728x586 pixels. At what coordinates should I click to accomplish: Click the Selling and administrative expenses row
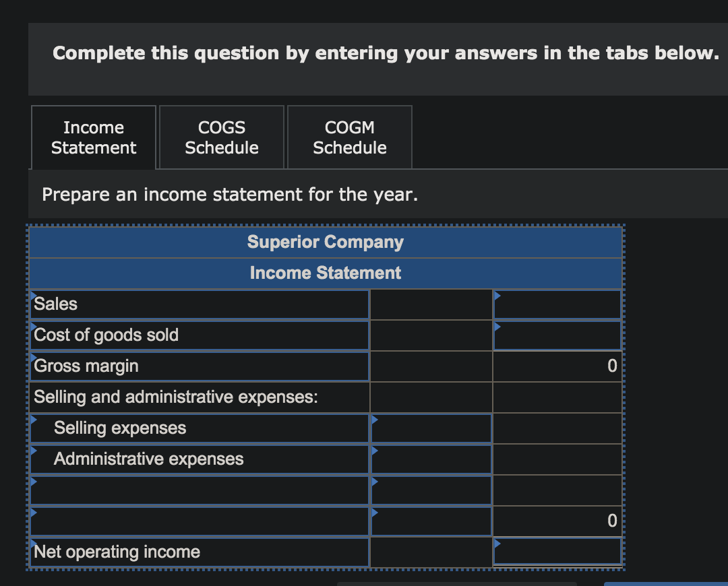pyautogui.click(x=199, y=397)
